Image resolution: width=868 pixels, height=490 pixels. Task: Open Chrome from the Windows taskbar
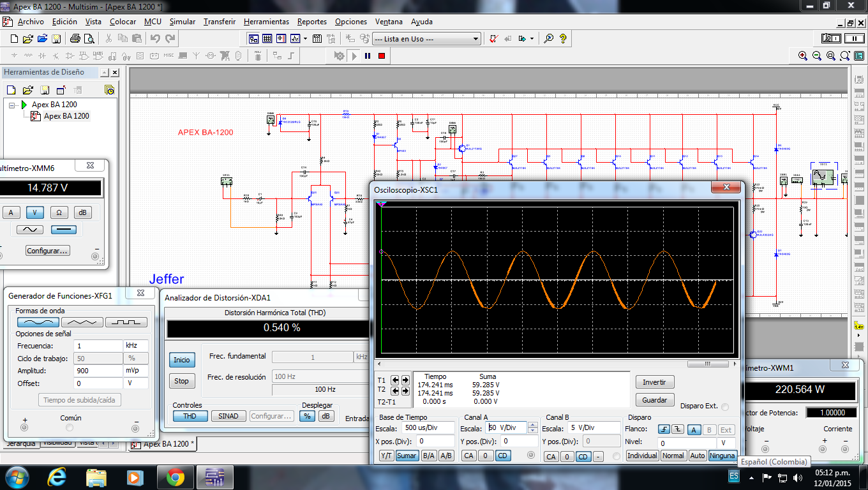[176, 477]
